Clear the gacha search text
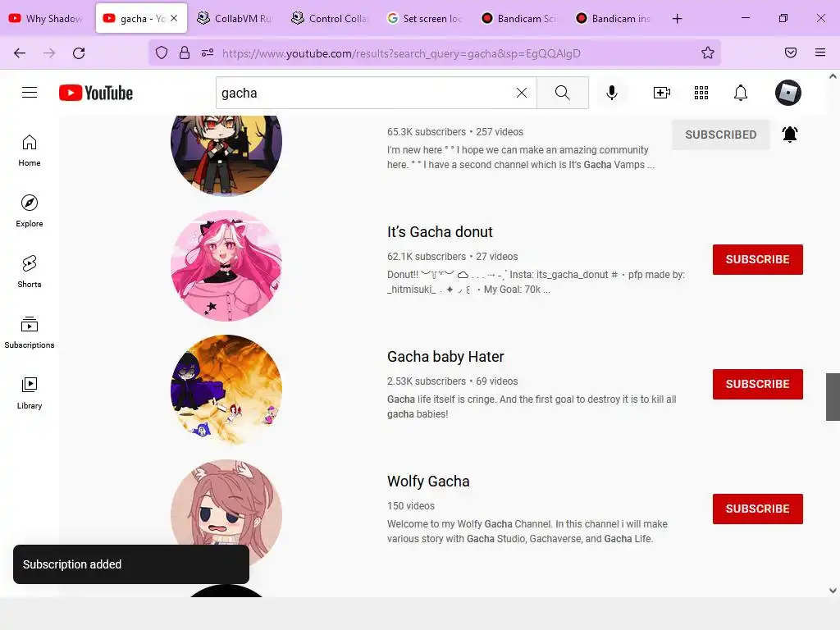The height and width of the screenshot is (630, 840). (x=521, y=93)
